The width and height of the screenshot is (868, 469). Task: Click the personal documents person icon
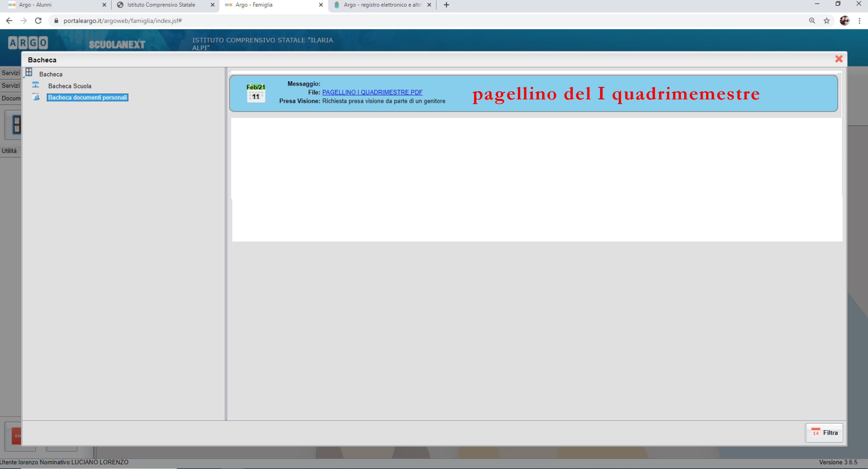click(x=36, y=97)
